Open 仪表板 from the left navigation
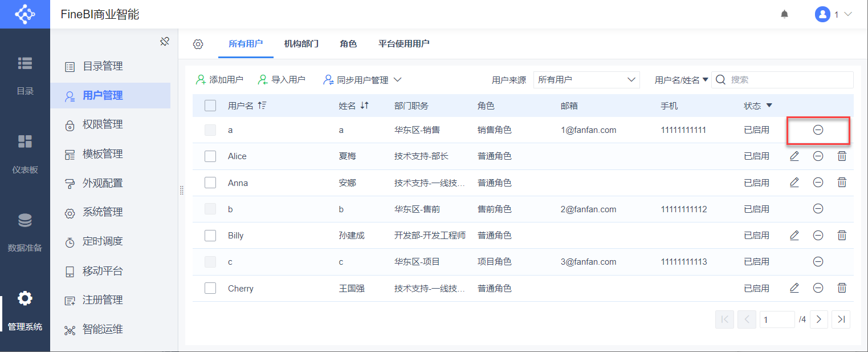868x352 pixels. point(25,142)
